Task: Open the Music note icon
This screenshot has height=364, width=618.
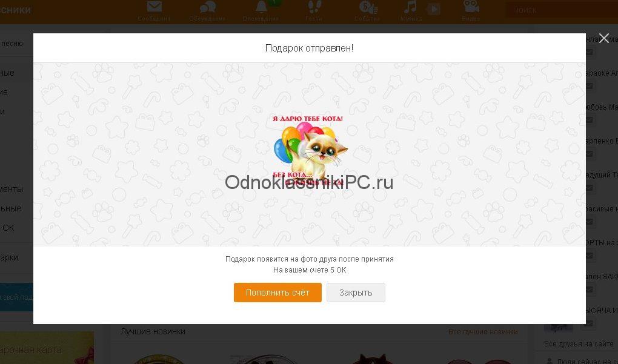Action: click(x=410, y=7)
